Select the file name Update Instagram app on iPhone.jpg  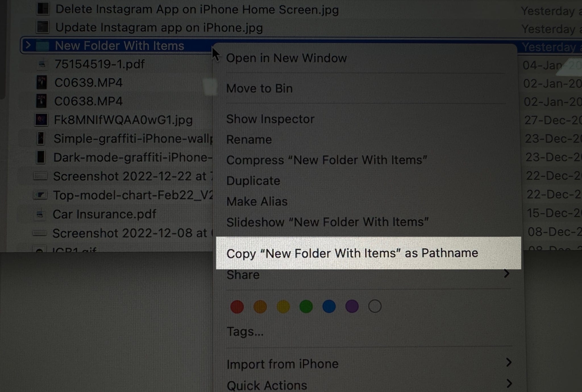[159, 28]
